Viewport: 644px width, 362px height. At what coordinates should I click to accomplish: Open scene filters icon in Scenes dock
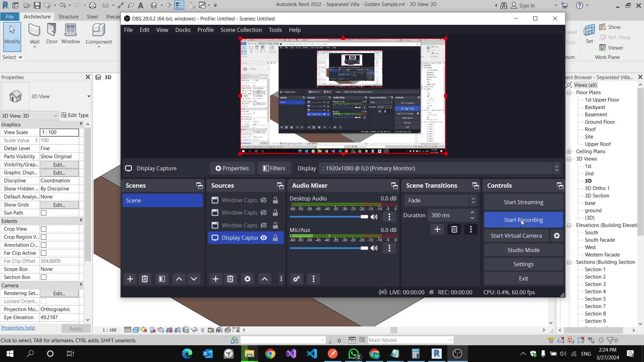162,279
